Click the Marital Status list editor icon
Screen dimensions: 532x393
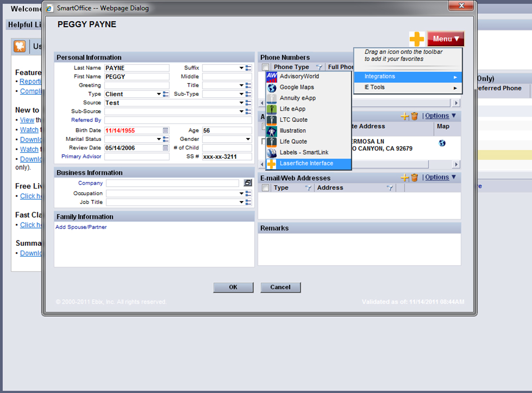[x=166, y=139]
